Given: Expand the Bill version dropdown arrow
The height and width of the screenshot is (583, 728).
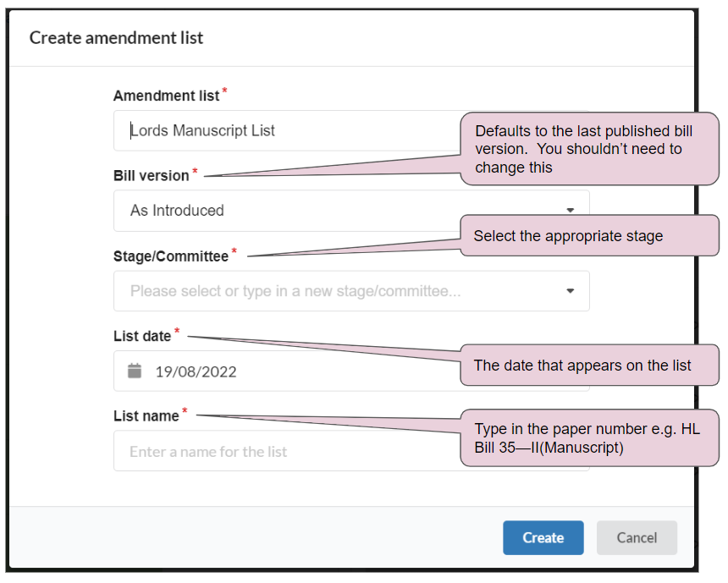Looking at the screenshot, I should pyautogui.click(x=571, y=211).
